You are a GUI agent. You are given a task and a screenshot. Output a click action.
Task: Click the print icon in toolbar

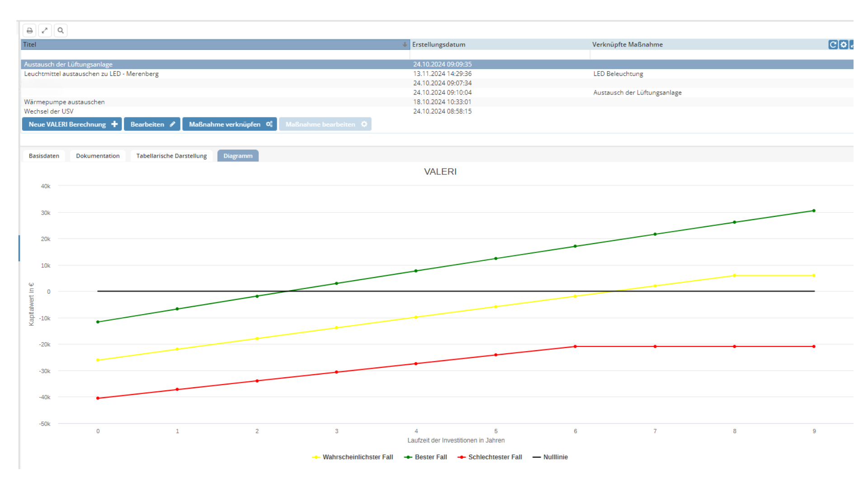(x=29, y=31)
